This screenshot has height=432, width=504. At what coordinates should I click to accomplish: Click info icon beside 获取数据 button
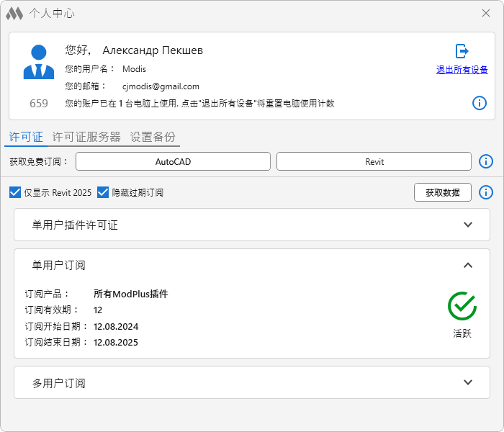point(486,192)
